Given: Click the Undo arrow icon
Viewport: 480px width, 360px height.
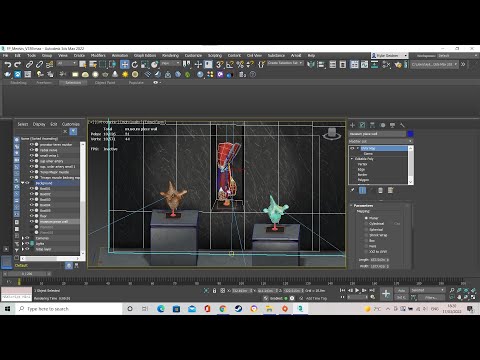Looking at the screenshot, I should (8, 64).
